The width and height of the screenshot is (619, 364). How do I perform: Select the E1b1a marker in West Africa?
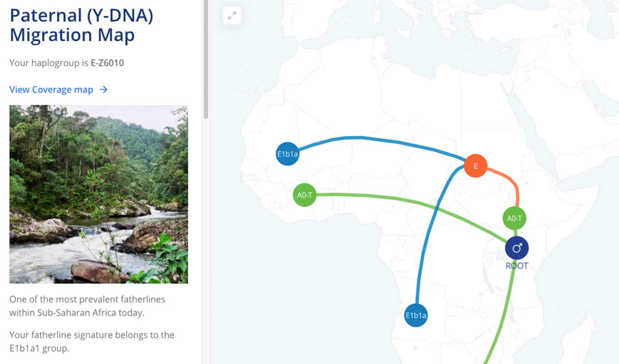point(287,154)
